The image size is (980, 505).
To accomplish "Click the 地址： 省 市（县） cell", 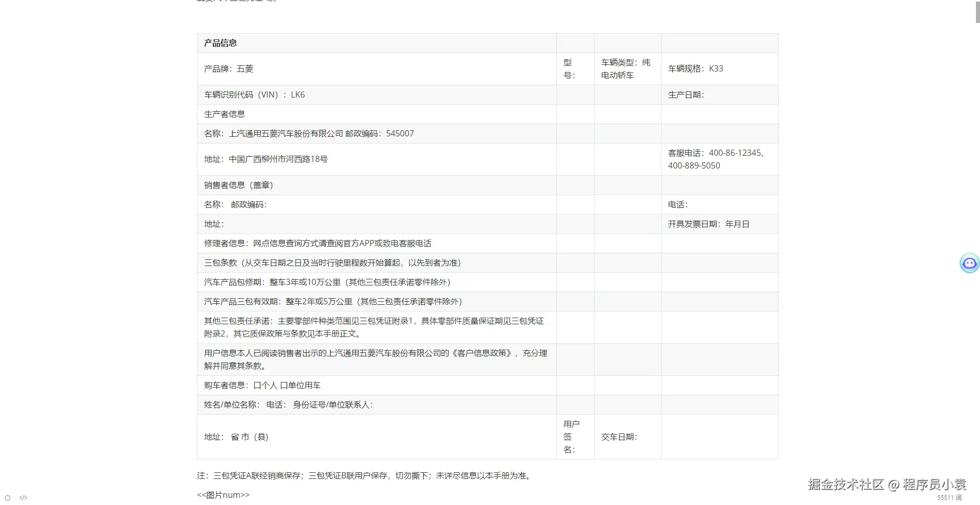I will 377,437.
